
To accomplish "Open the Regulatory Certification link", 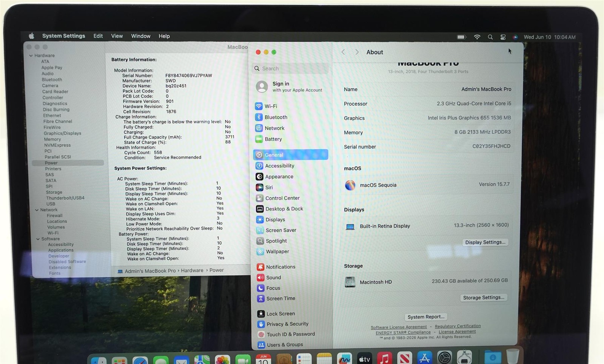I will click(458, 326).
